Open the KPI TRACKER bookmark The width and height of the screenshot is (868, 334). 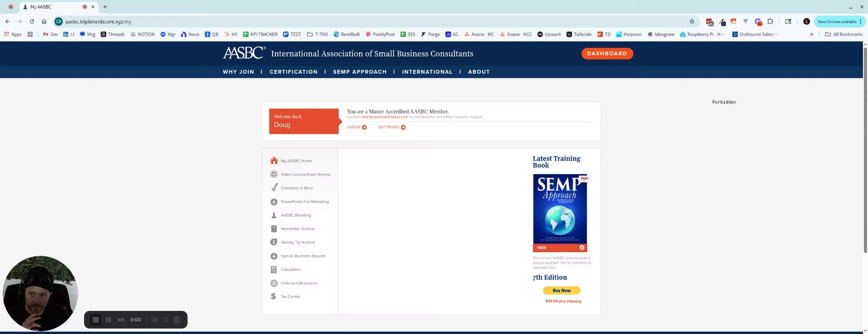(260, 34)
